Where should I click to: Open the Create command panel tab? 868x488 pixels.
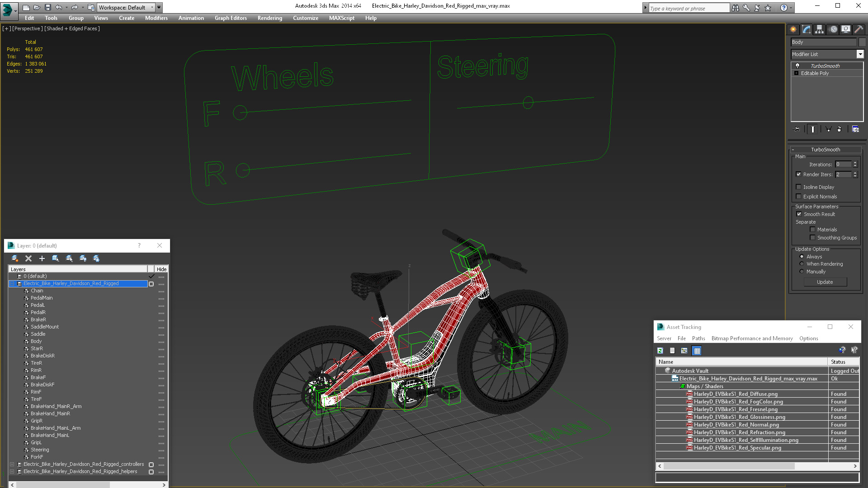click(x=793, y=29)
